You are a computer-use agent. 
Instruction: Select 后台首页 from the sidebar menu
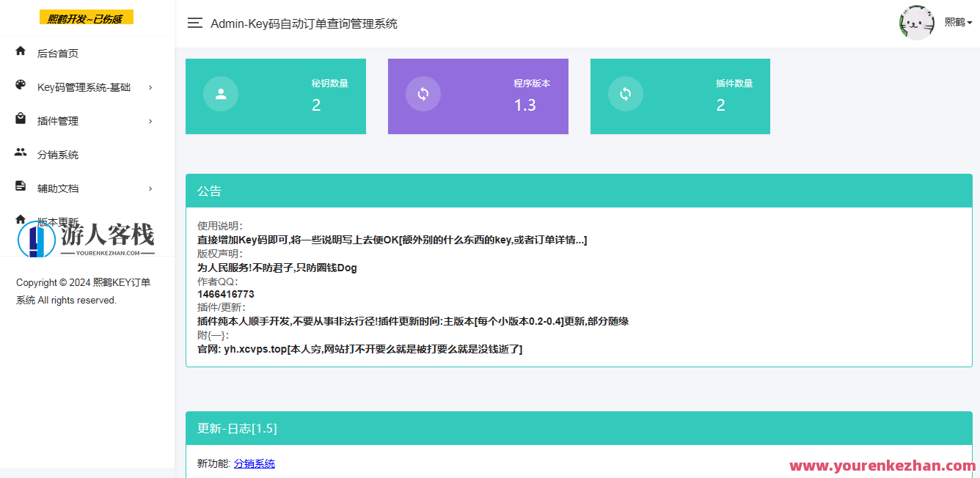click(x=57, y=52)
